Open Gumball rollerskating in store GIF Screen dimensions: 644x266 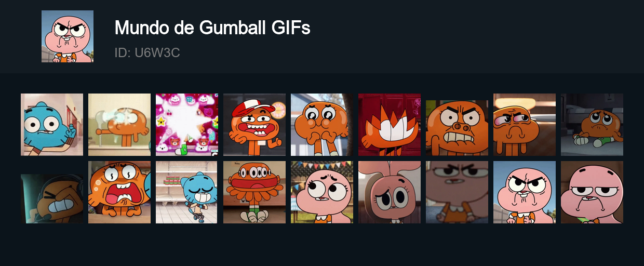(187, 192)
